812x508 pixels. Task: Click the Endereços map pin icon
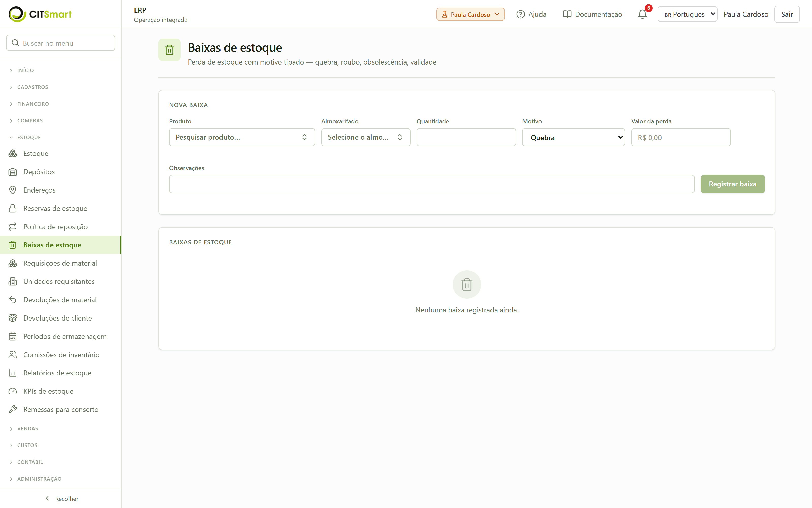[x=13, y=190]
